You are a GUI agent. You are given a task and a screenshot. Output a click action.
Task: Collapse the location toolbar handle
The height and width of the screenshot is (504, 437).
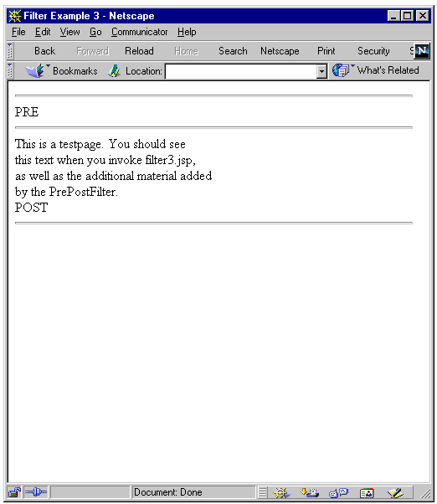click(10, 70)
